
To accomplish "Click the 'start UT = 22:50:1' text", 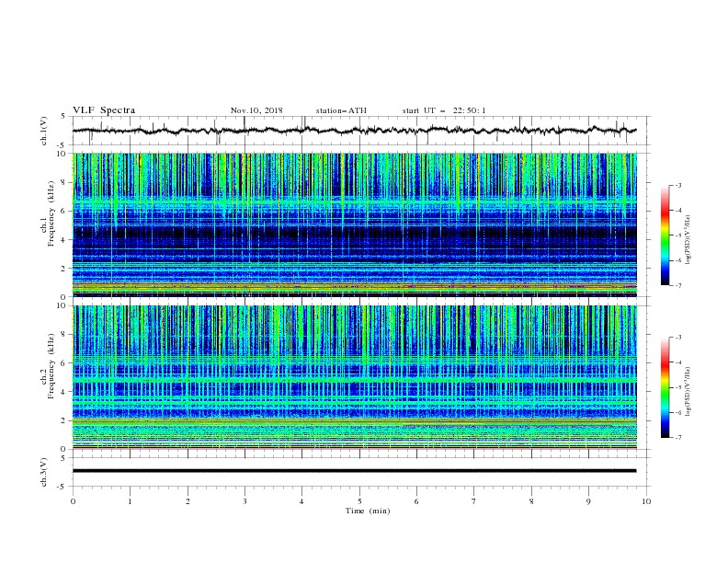I will [x=444, y=110].
